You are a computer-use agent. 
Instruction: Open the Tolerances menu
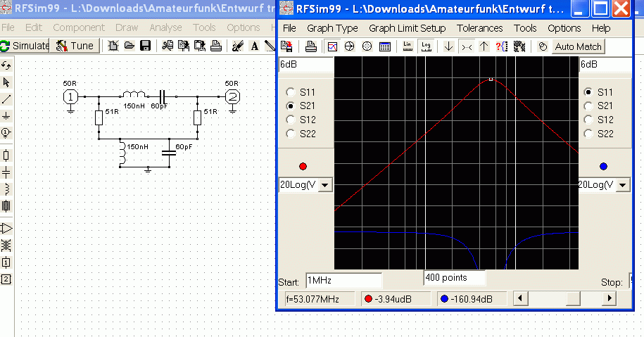pos(480,28)
